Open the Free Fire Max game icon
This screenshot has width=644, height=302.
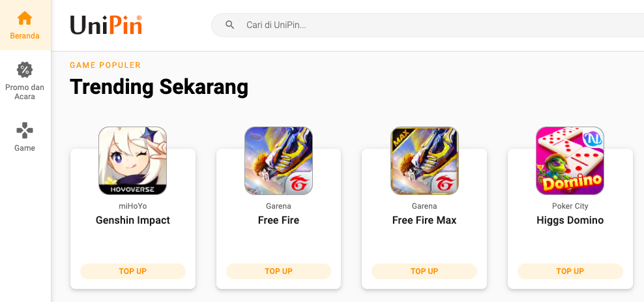click(x=424, y=160)
